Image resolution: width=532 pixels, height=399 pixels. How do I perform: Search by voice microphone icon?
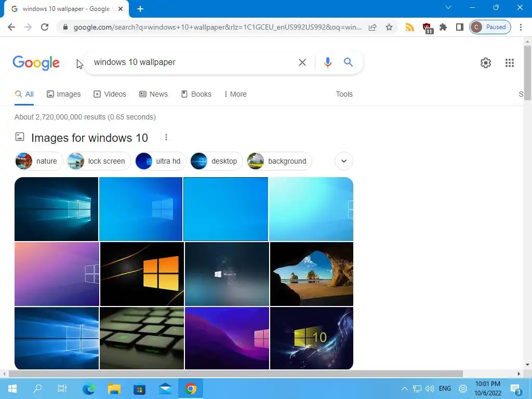pyautogui.click(x=327, y=62)
